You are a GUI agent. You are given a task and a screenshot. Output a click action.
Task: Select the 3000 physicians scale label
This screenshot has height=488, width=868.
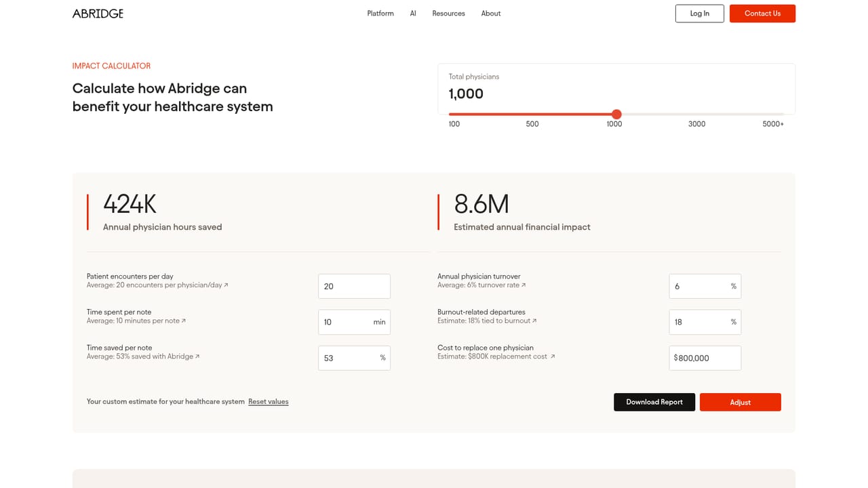coord(697,124)
